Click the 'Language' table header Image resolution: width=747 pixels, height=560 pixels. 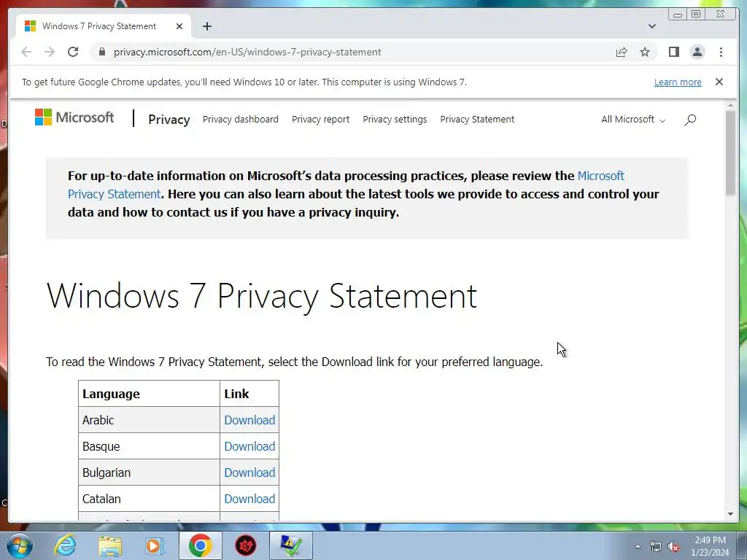pos(149,394)
